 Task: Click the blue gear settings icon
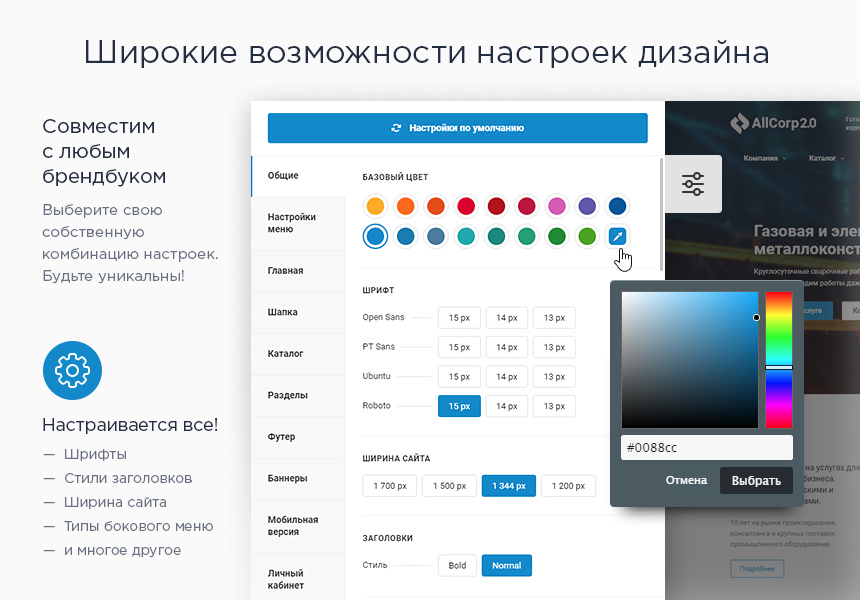[x=72, y=370]
